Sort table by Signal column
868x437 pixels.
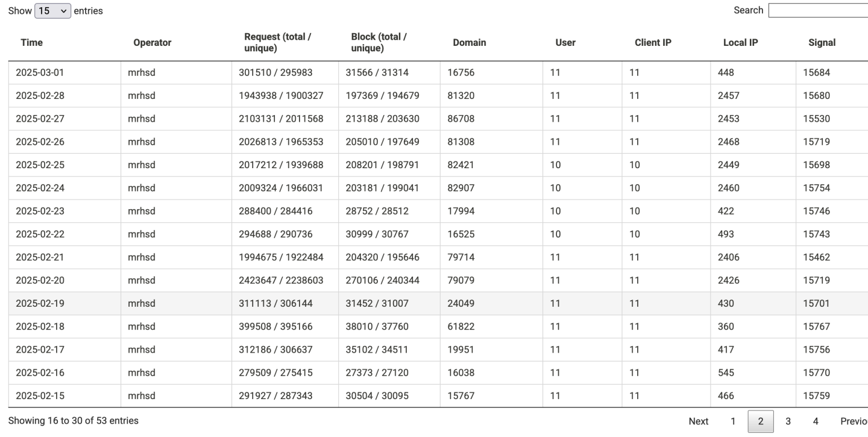pyautogui.click(x=822, y=43)
